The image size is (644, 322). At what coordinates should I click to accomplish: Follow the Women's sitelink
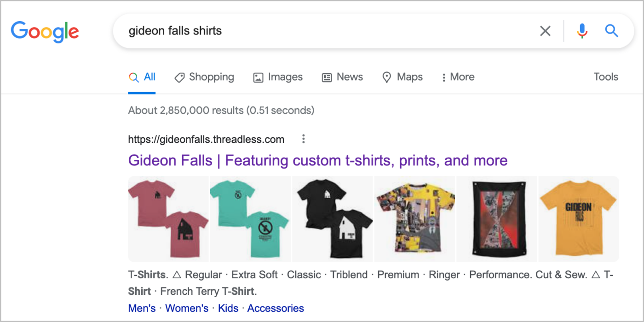(x=187, y=308)
